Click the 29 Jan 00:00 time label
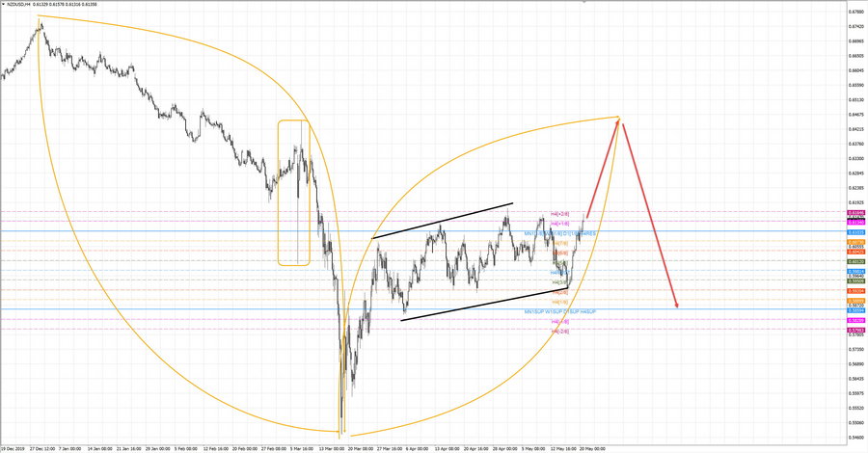The height and width of the screenshot is (453, 868). tap(158, 449)
